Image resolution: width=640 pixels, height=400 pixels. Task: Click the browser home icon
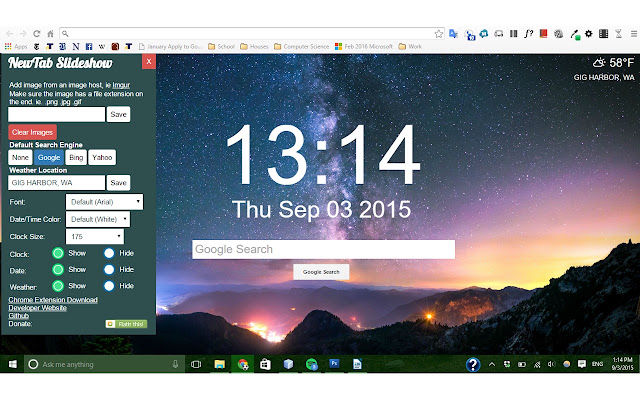tap(50, 34)
